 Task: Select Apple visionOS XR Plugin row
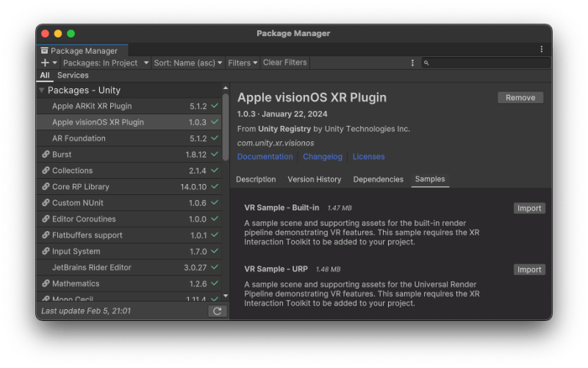click(x=129, y=122)
